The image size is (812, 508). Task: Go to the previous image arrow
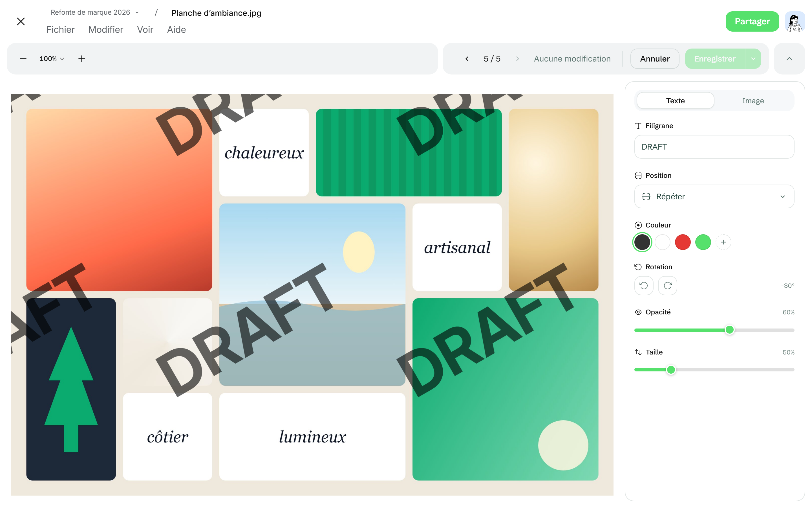tap(467, 59)
